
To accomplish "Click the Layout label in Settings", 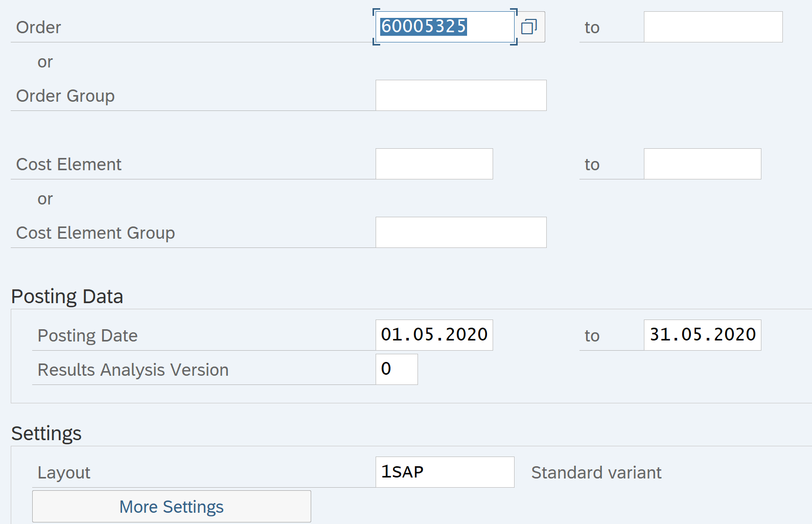I will click(64, 473).
